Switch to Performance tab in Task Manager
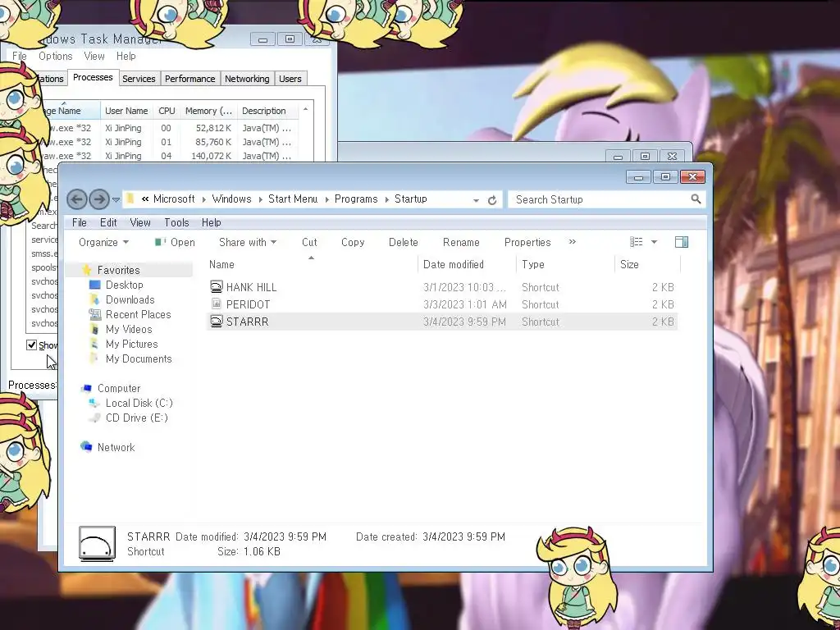Viewport: 840px width, 630px height. [x=189, y=79]
